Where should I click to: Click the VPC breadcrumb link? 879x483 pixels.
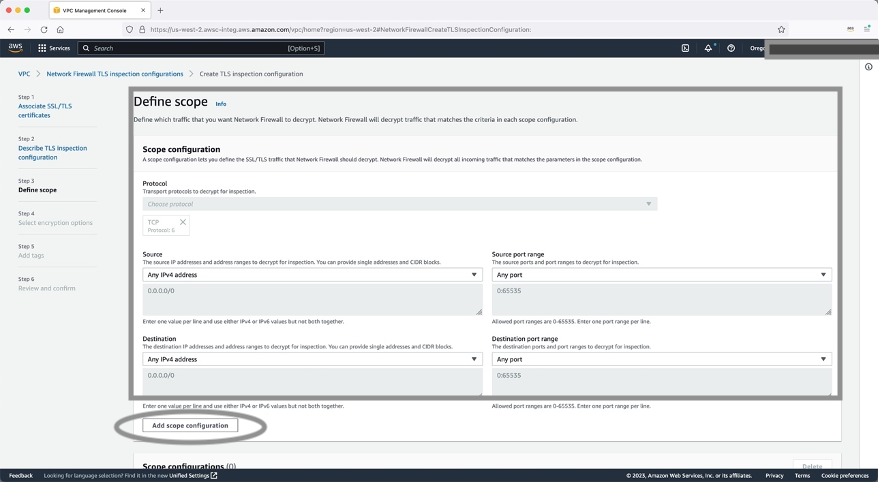24,74
